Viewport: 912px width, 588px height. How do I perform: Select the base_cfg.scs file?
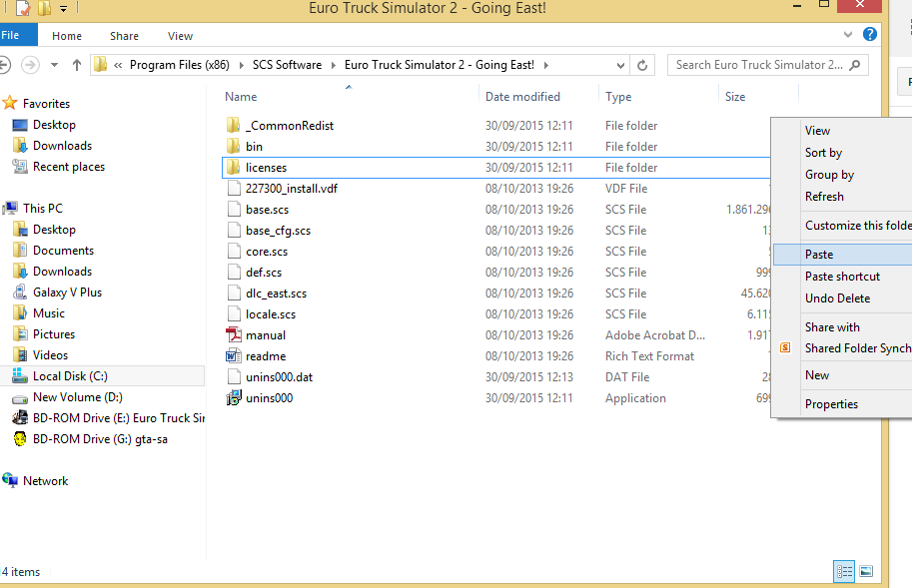click(x=278, y=230)
